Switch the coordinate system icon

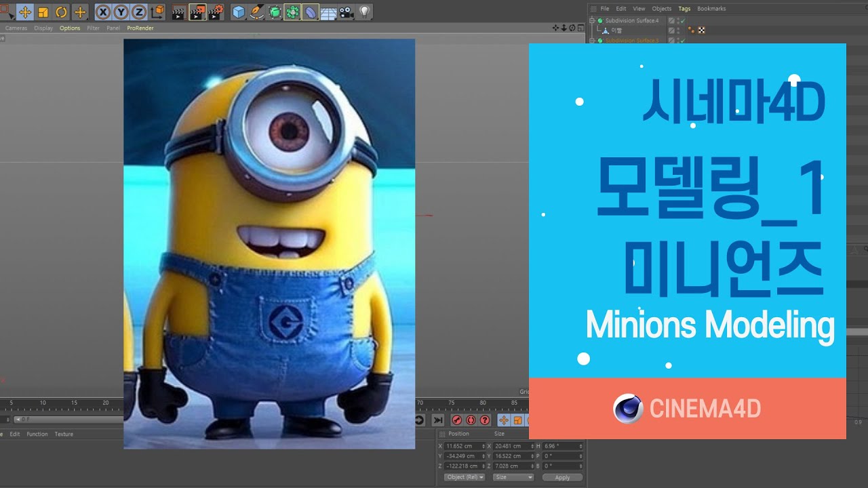tap(158, 12)
